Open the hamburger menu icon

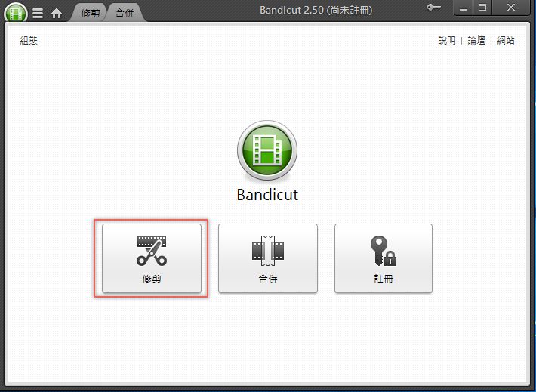tap(38, 14)
